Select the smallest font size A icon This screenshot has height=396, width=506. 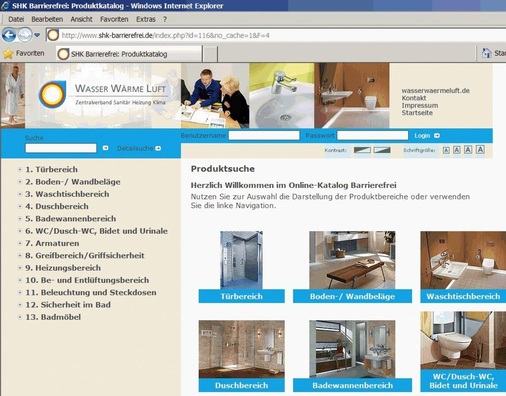(x=446, y=150)
